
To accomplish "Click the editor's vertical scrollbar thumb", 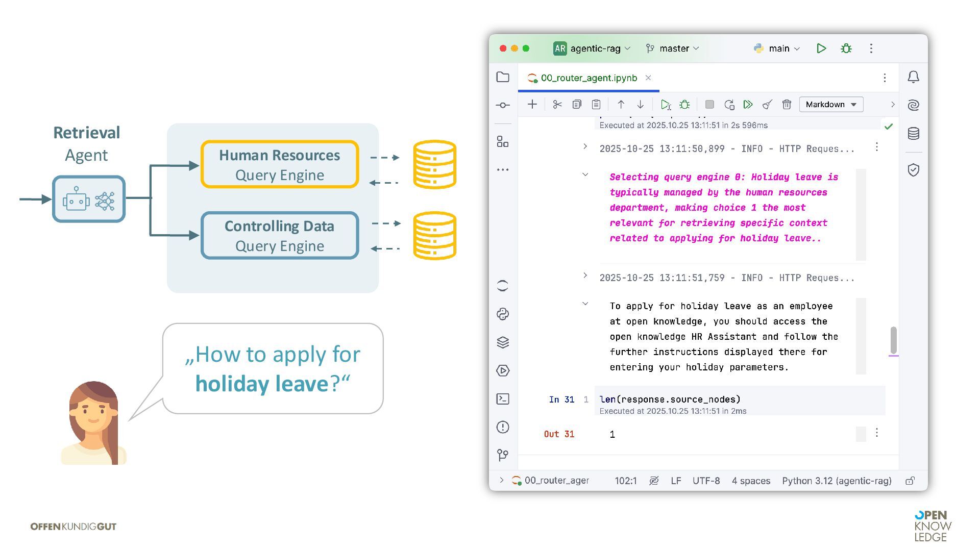I will [893, 340].
